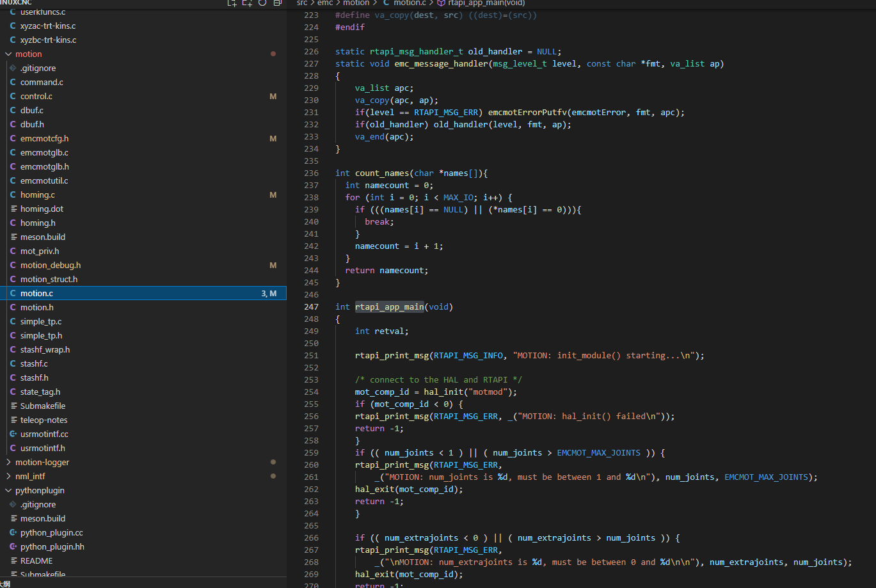876x588 pixels.
Task: Open motion.h header
Action: [x=143, y=307]
